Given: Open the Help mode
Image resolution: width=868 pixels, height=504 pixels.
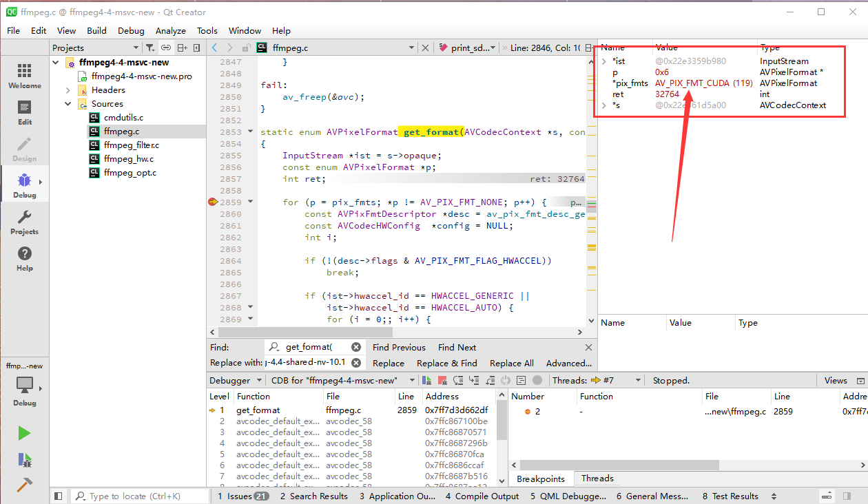Looking at the screenshot, I should pyautogui.click(x=25, y=259).
